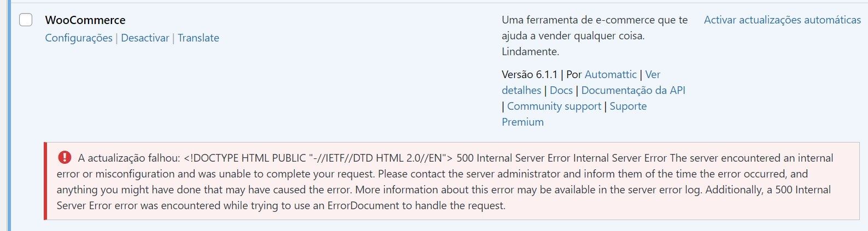Open the Docs link

(561, 90)
